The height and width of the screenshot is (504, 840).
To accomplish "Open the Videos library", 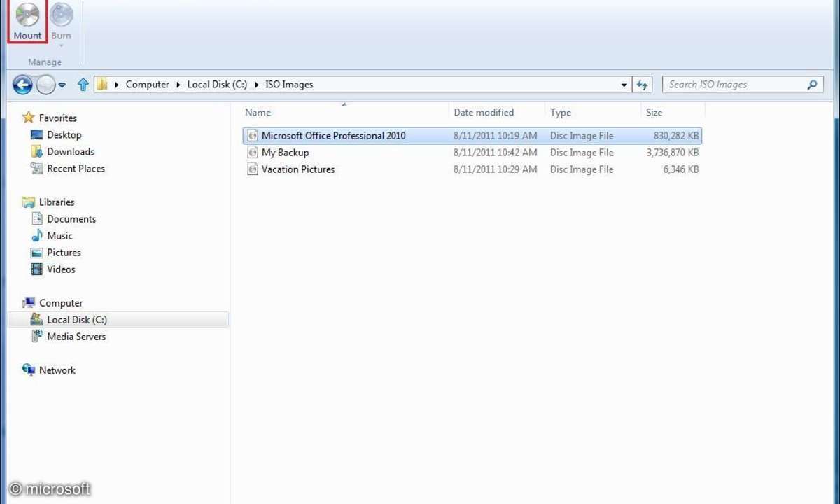I will coord(61,269).
